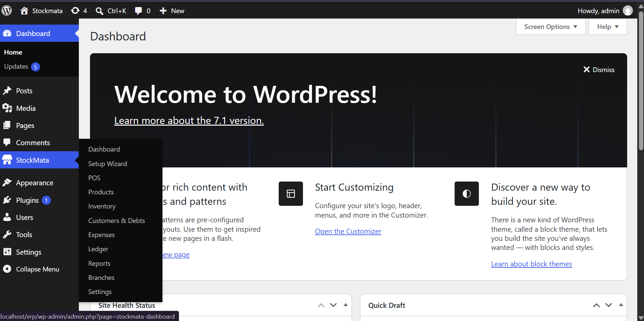Click the updates refresh icon in admin bar
This screenshot has width=644, height=321.
click(75, 11)
